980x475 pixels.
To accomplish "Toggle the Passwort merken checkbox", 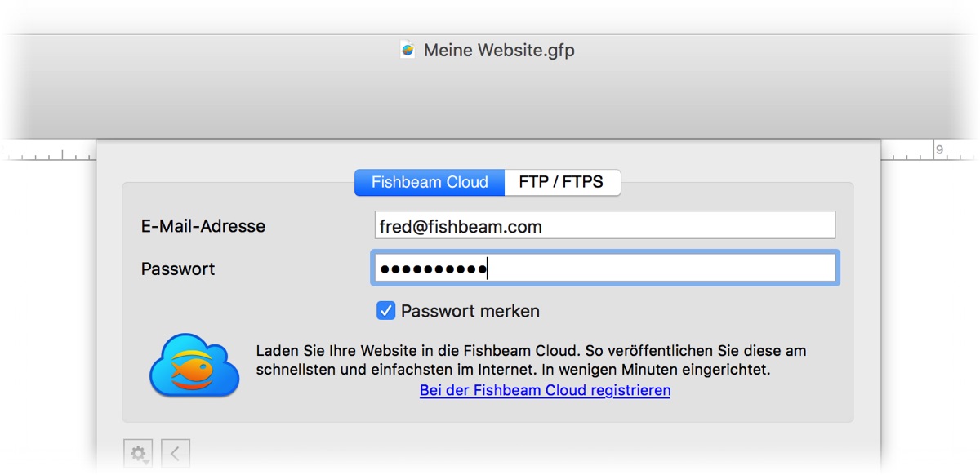I will pos(385,311).
